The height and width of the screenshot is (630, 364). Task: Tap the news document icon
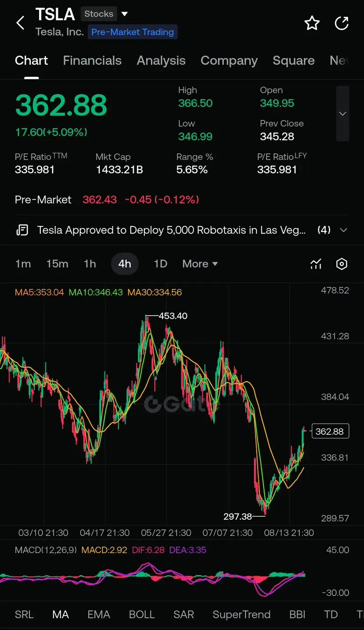[x=22, y=230]
